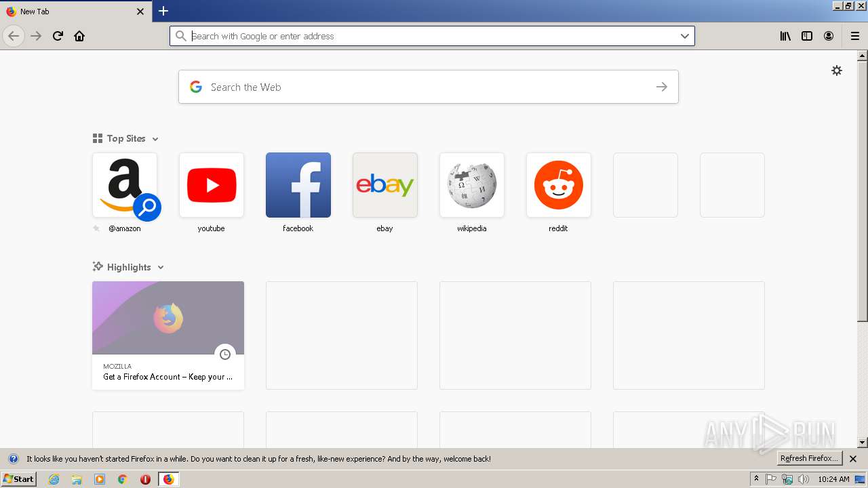868x488 pixels.
Task: Dismiss the refresh notification bar
Action: pyautogui.click(x=853, y=459)
